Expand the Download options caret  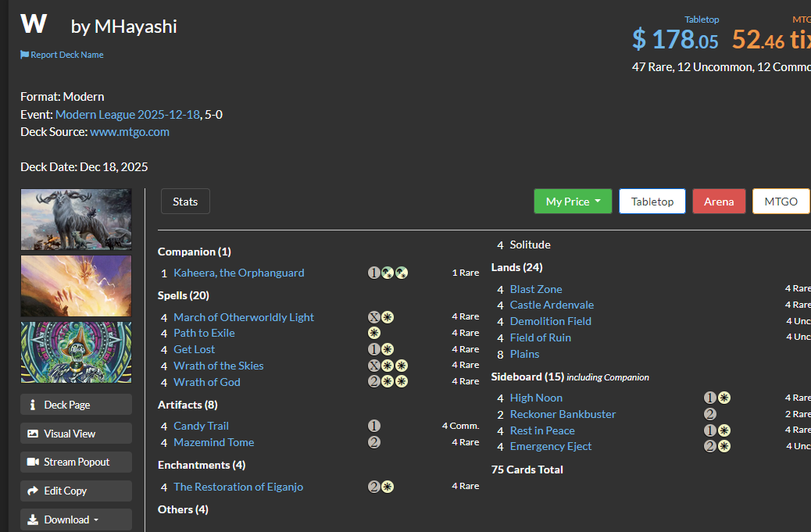coord(96,520)
